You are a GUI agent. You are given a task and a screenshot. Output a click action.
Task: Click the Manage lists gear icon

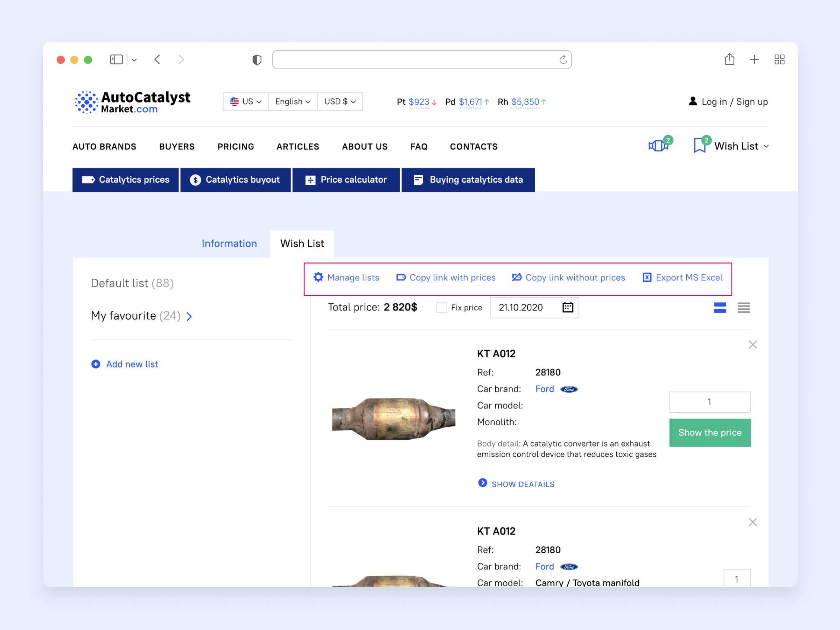tap(318, 277)
